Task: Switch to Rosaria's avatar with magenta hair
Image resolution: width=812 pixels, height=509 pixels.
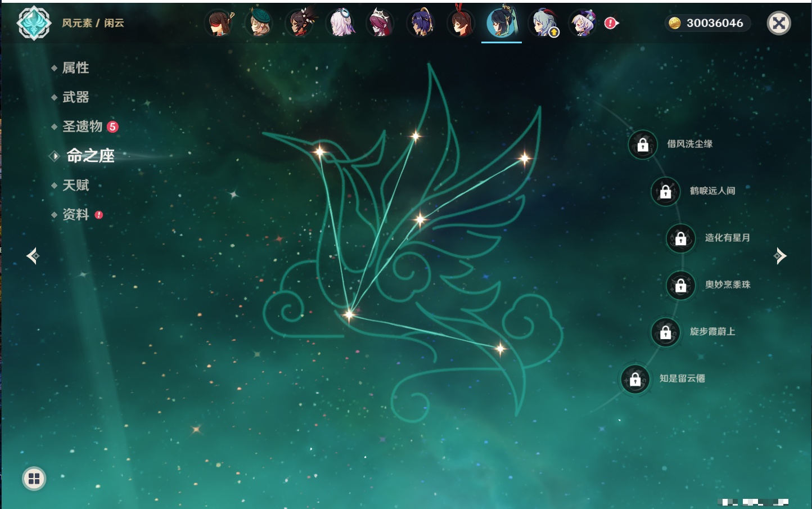Action: click(x=380, y=23)
